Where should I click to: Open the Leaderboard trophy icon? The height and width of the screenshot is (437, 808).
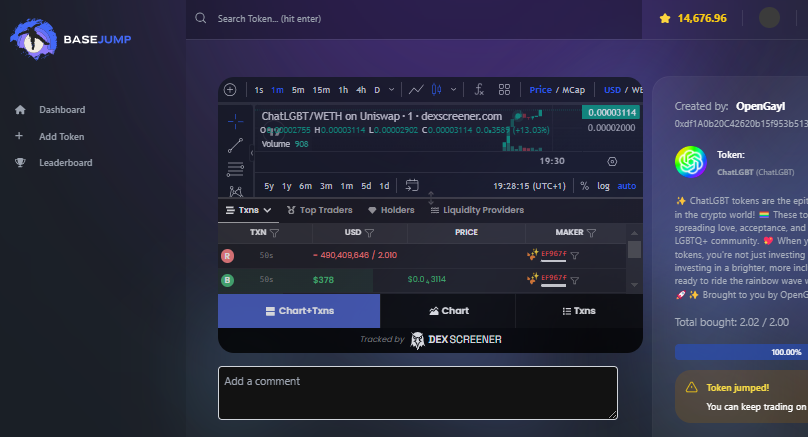[x=20, y=163]
